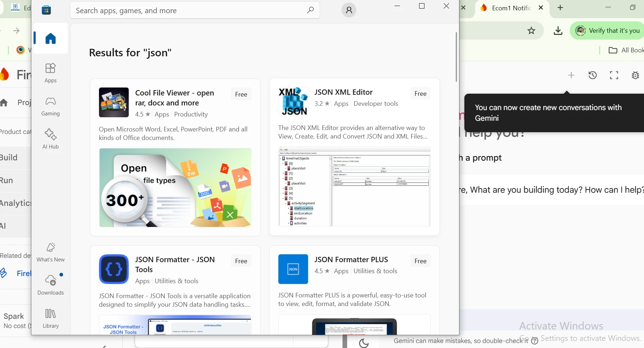The image size is (644, 348).
Task: Click "JSON XML Editor" title text
Action: (344, 92)
